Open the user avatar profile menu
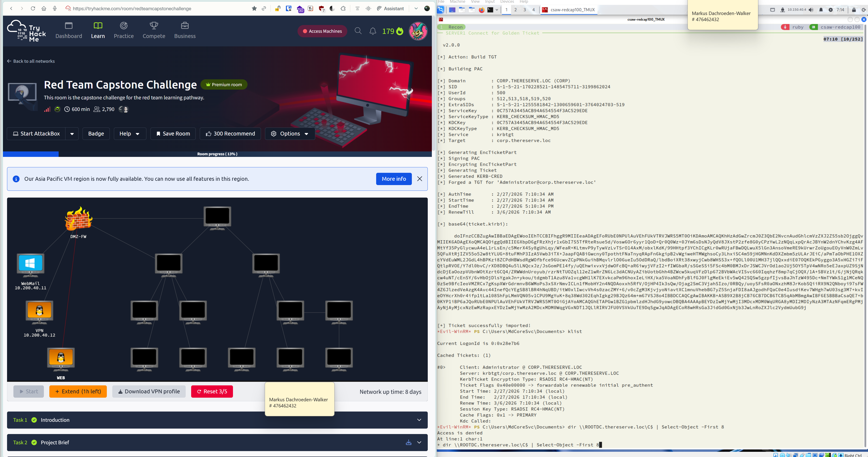Screen dimensions: 868x457 [418, 31]
